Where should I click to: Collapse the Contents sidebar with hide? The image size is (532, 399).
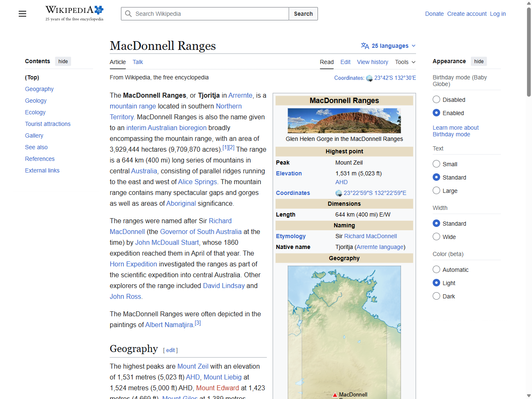(x=63, y=61)
